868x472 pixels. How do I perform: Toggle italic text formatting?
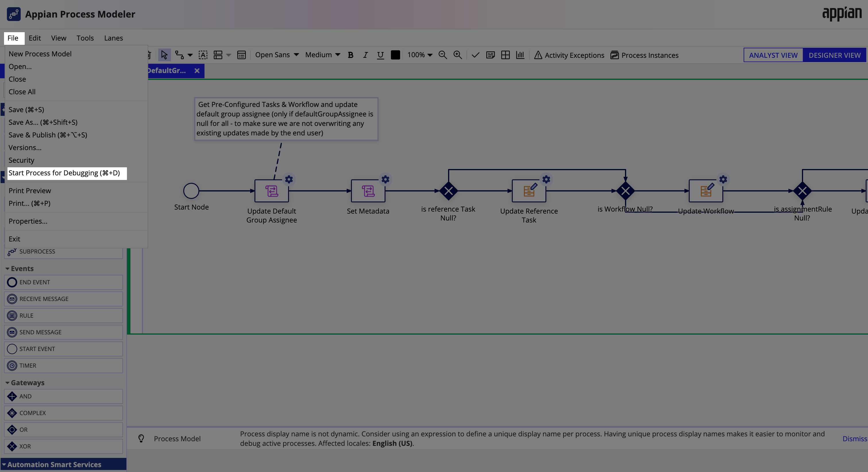click(365, 55)
